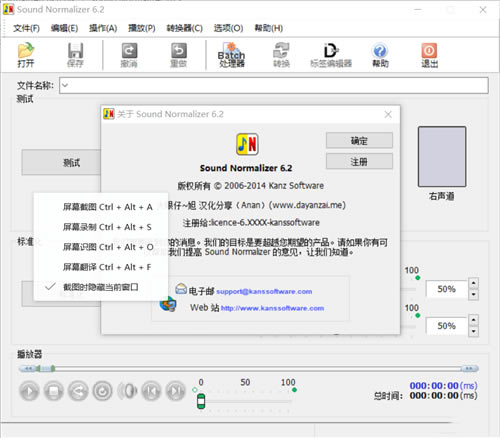500x438 pixels.
Task: Click the upper 50% value field
Action: [x=447, y=289]
